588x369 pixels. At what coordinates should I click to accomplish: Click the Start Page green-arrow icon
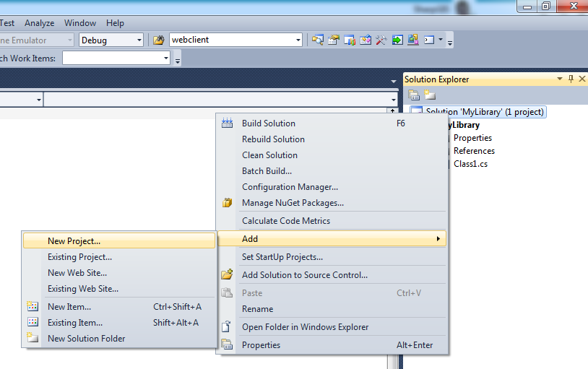coord(397,40)
